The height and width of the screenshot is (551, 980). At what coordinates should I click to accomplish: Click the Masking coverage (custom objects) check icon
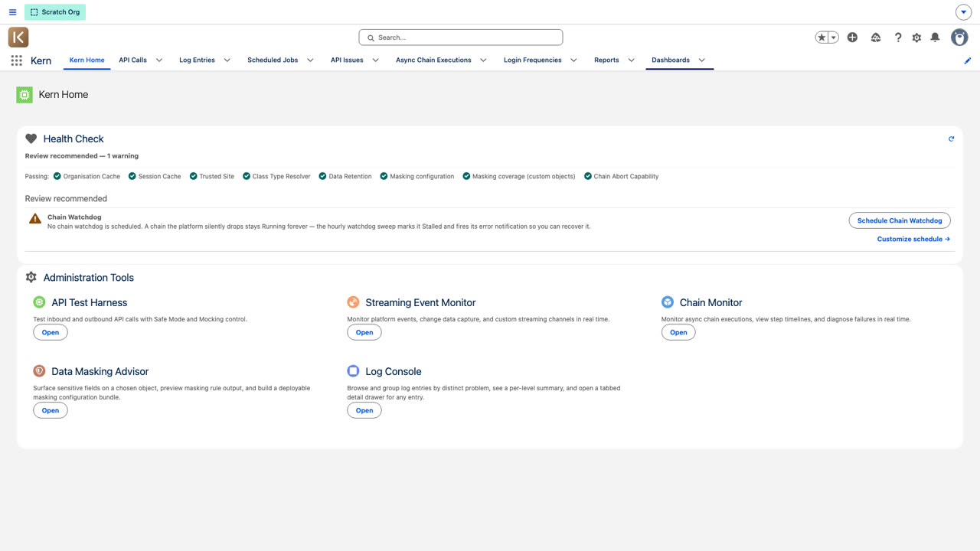(x=466, y=176)
